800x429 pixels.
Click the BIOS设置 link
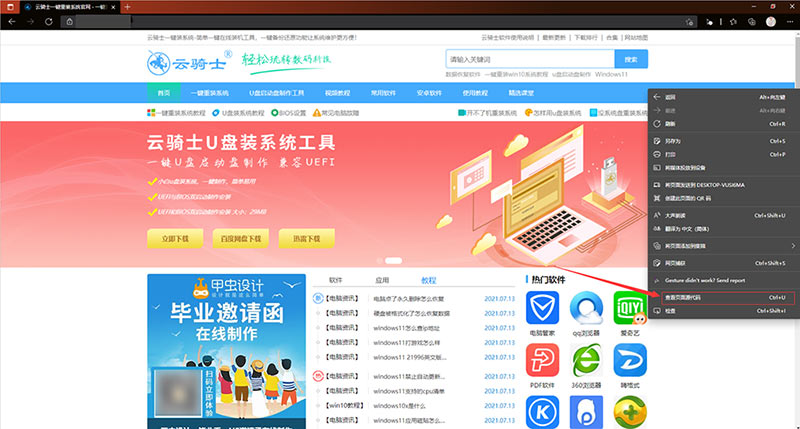[288, 113]
